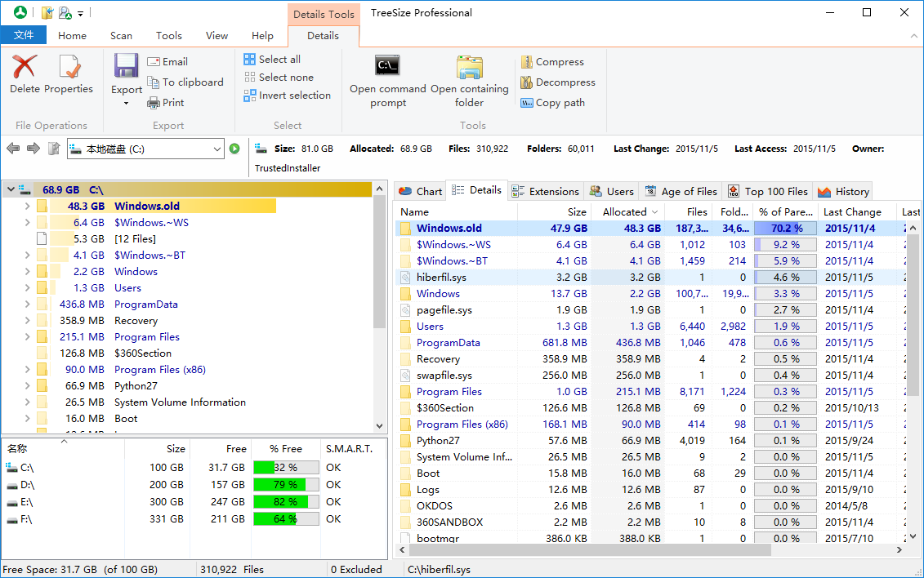Print the details list

click(x=166, y=102)
